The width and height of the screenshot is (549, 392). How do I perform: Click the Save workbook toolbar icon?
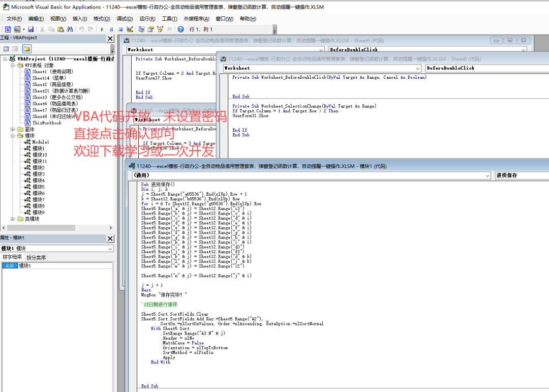(x=31, y=29)
